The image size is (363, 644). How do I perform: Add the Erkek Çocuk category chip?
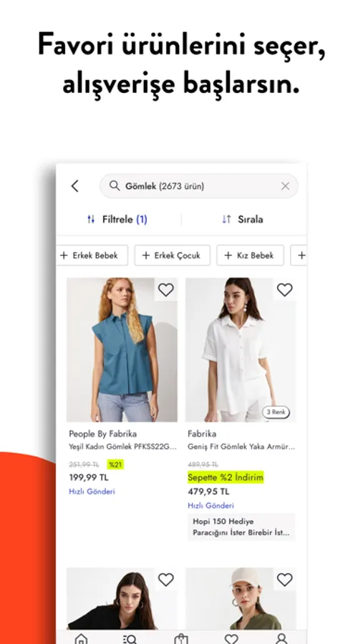173,255
